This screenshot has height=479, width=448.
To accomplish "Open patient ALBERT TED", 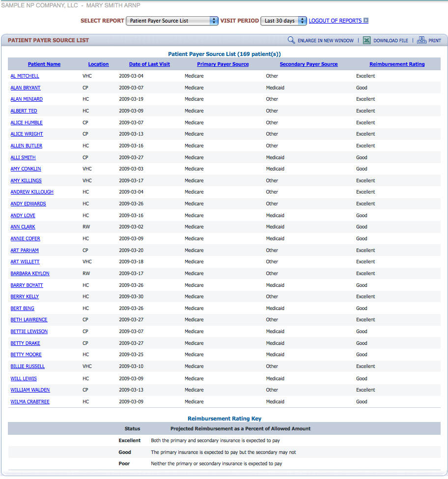I will pyautogui.click(x=24, y=111).
